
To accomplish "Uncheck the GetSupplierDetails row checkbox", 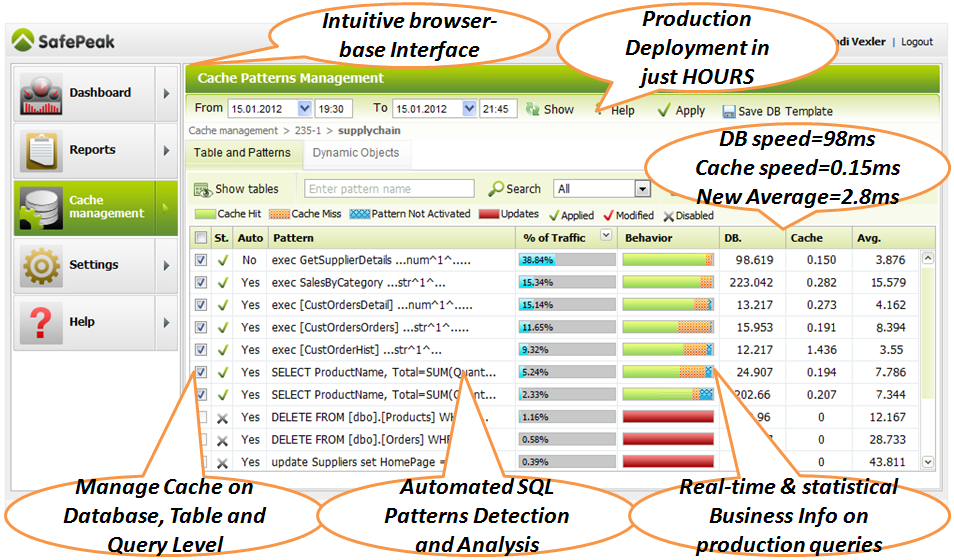I will coord(201,260).
